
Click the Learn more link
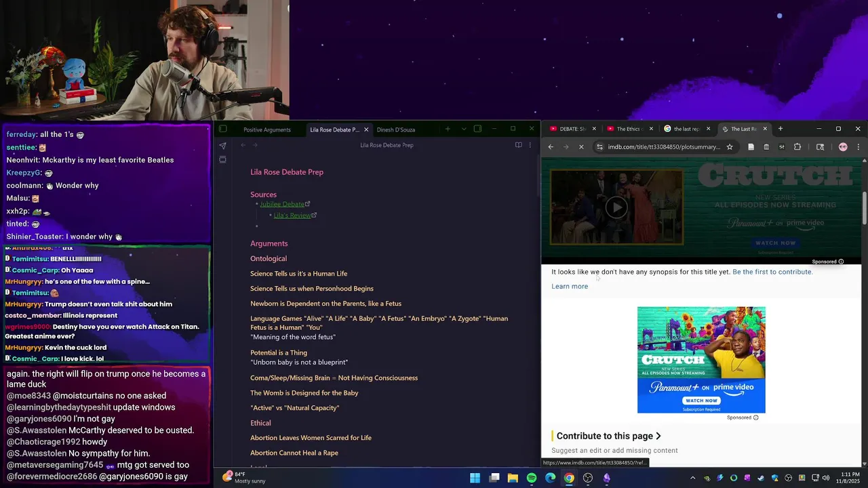pyautogui.click(x=570, y=286)
